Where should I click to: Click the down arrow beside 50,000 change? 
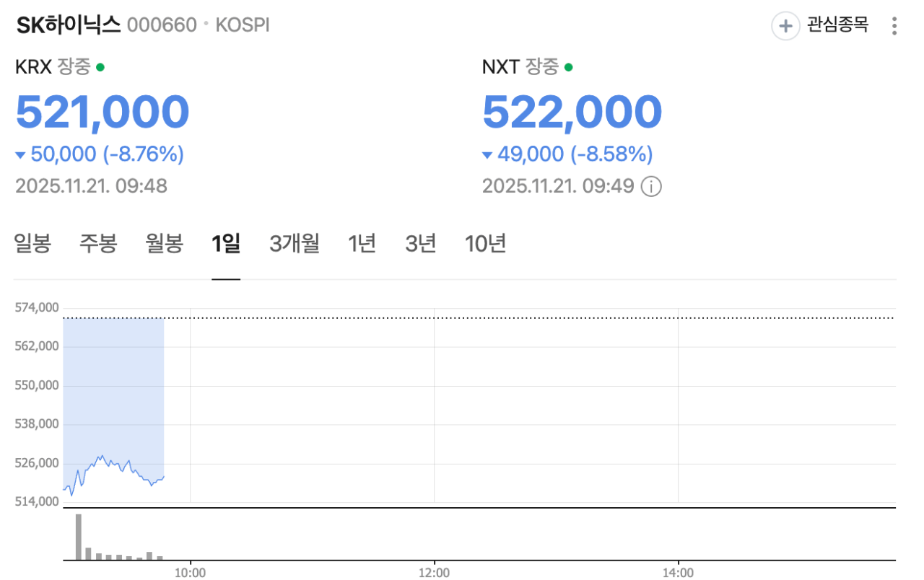pos(20,155)
